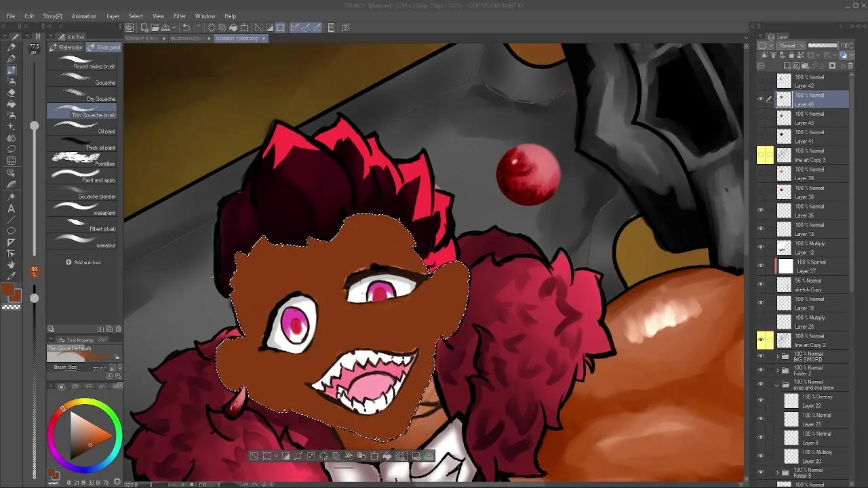868x488 pixels.
Task: Open the Animation menu
Action: [84, 16]
